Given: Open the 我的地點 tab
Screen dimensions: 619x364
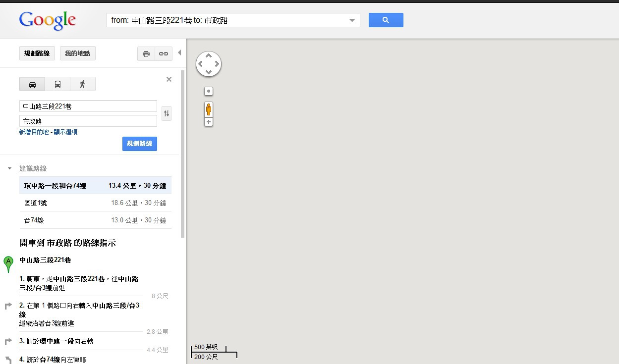Looking at the screenshot, I should (x=78, y=53).
